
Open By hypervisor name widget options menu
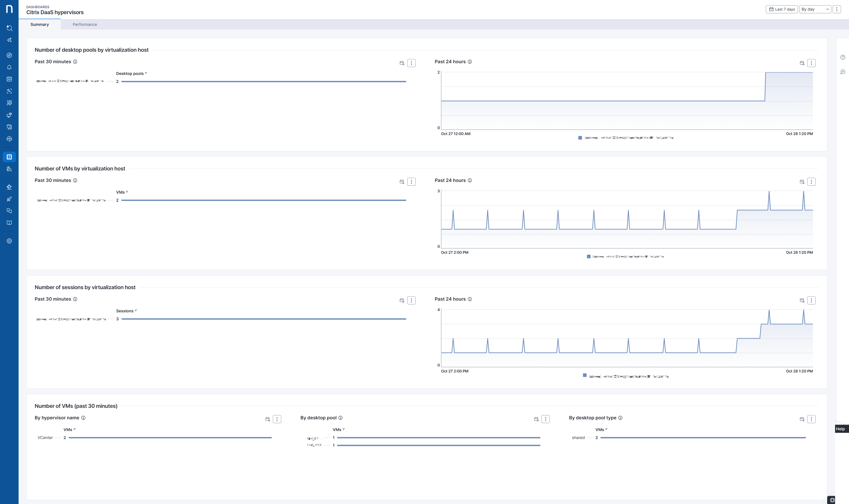coord(277,419)
